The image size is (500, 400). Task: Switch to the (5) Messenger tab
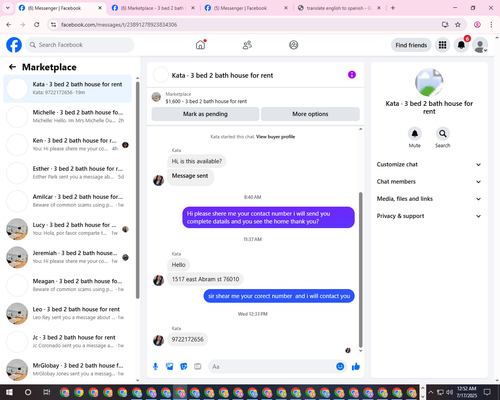tap(246, 8)
